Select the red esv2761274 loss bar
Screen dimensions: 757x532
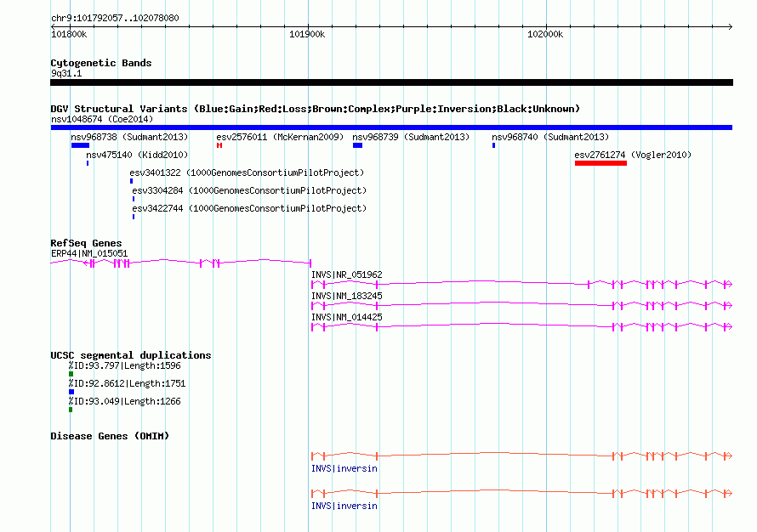click(x=600, y=163)
